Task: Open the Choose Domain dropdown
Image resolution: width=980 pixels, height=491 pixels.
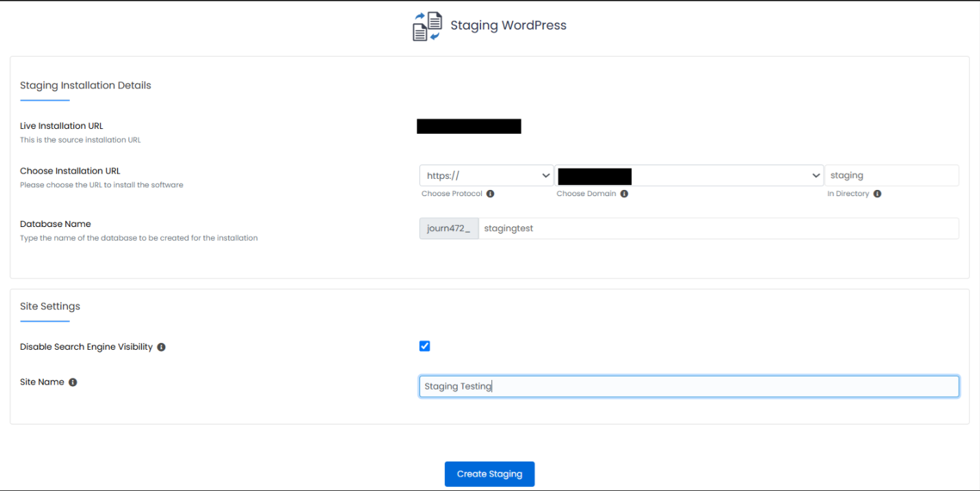Action: (689, 176)
